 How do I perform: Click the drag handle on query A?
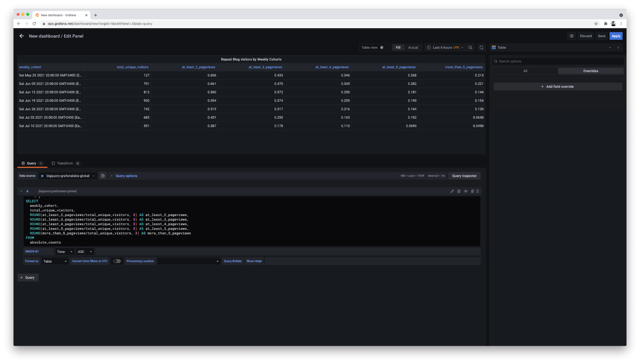(478, 191)
